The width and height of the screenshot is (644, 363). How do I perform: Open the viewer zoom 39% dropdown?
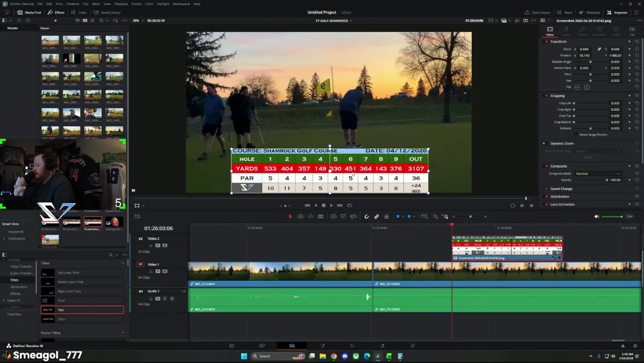(137, 21)
